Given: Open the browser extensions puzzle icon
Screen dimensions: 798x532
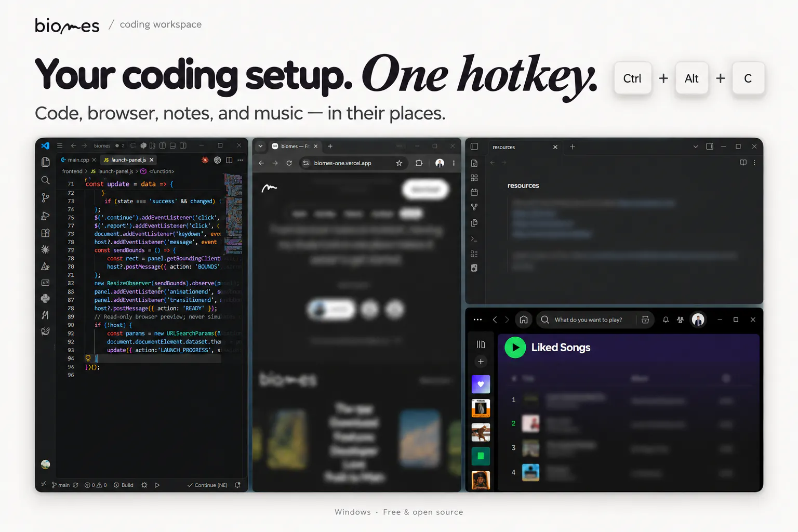Looking at the screenshot, I should pos(419,163).
